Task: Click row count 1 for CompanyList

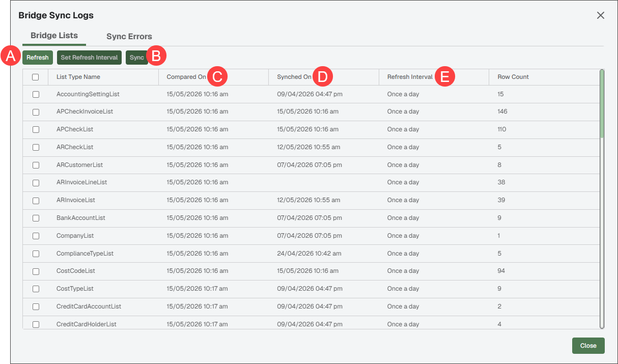Action: (499, 236)
